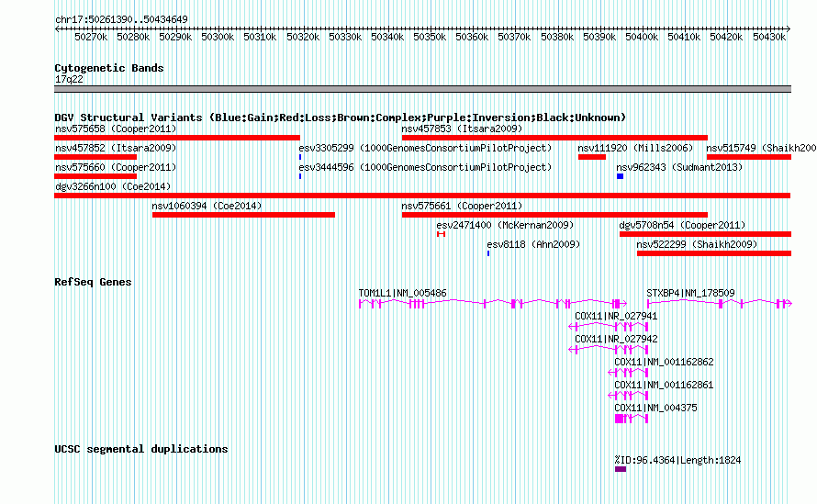Click the dgv5708n54 (Cooper2011) label
The width and height of the screenshot is (817, 504).
coord(682,225)
